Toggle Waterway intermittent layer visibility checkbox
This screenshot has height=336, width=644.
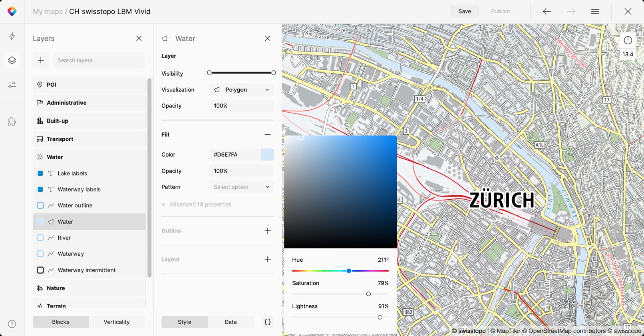tap(40, 270)
